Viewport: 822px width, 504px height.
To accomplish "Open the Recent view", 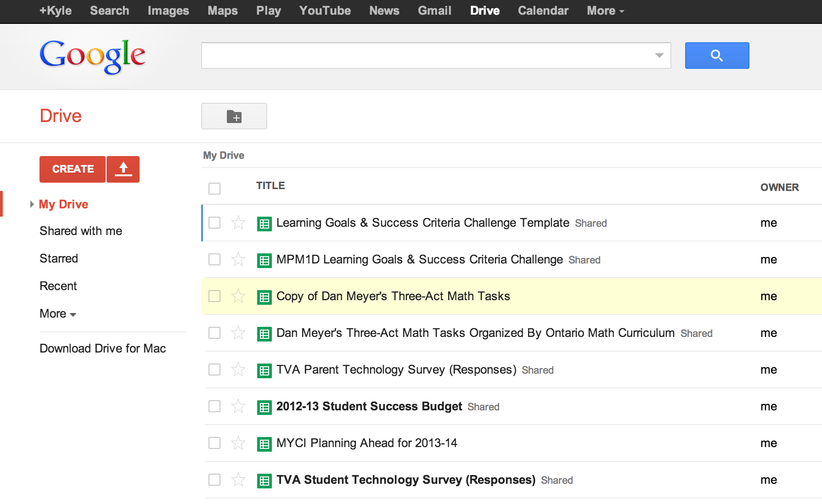I will [58, 286].
